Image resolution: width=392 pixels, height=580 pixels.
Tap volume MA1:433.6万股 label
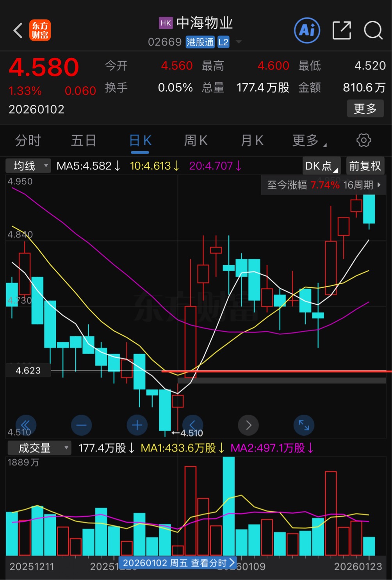coord(182,448)
